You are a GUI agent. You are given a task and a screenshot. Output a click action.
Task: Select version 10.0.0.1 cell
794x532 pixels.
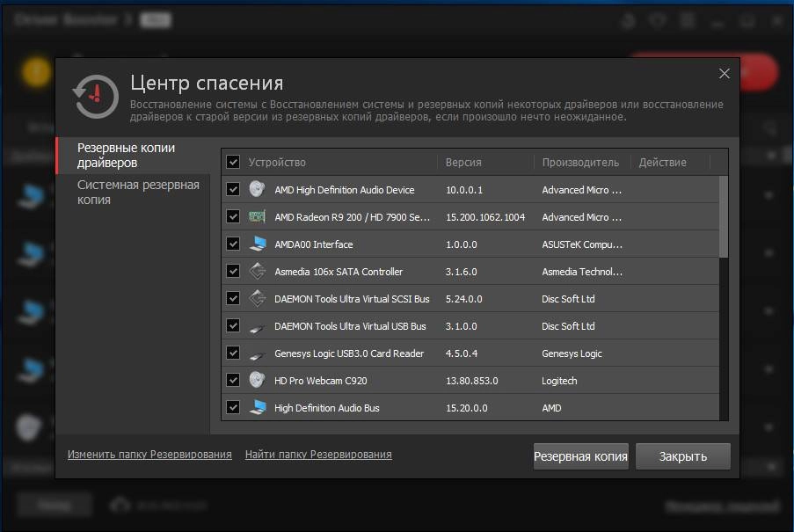464,190
